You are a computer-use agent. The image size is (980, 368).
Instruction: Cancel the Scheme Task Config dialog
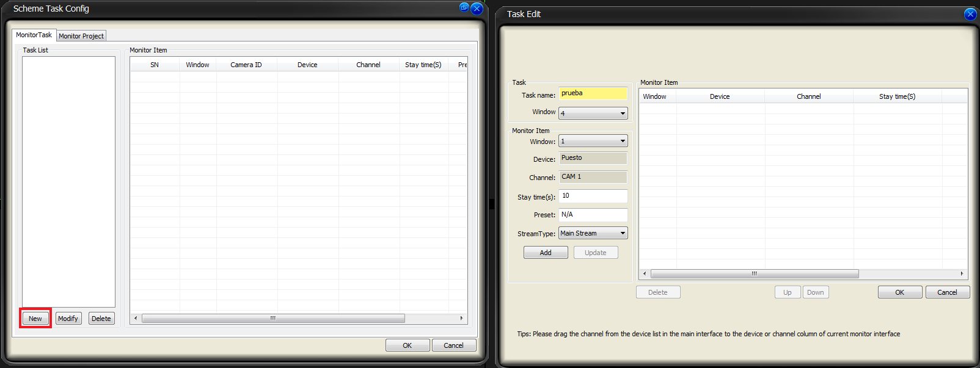tap(454, 345)
